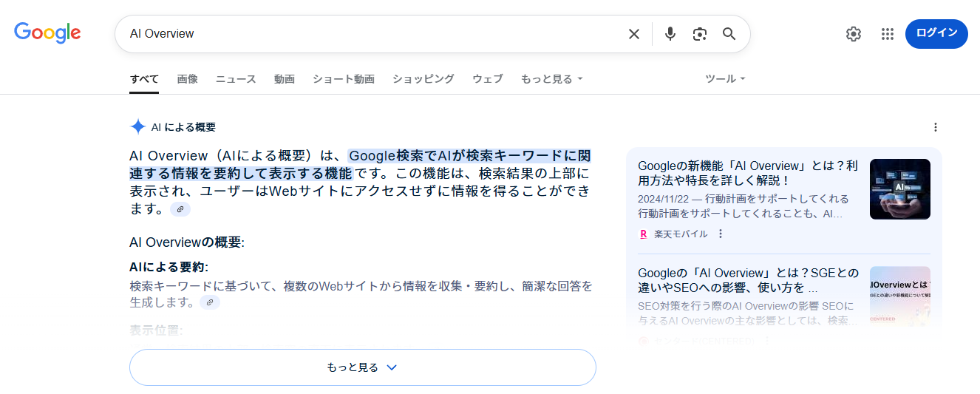Select the すべて tab
This screenshot has height=394, width=980.
(144, 79)
